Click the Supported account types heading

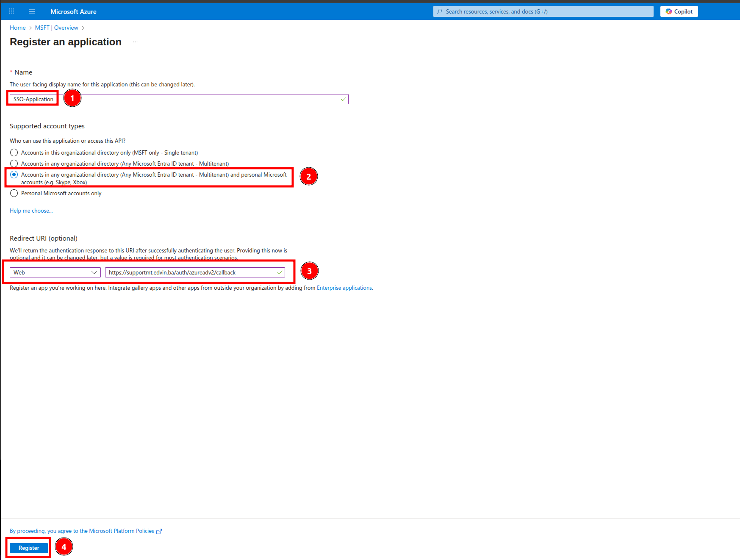(47, 126)
